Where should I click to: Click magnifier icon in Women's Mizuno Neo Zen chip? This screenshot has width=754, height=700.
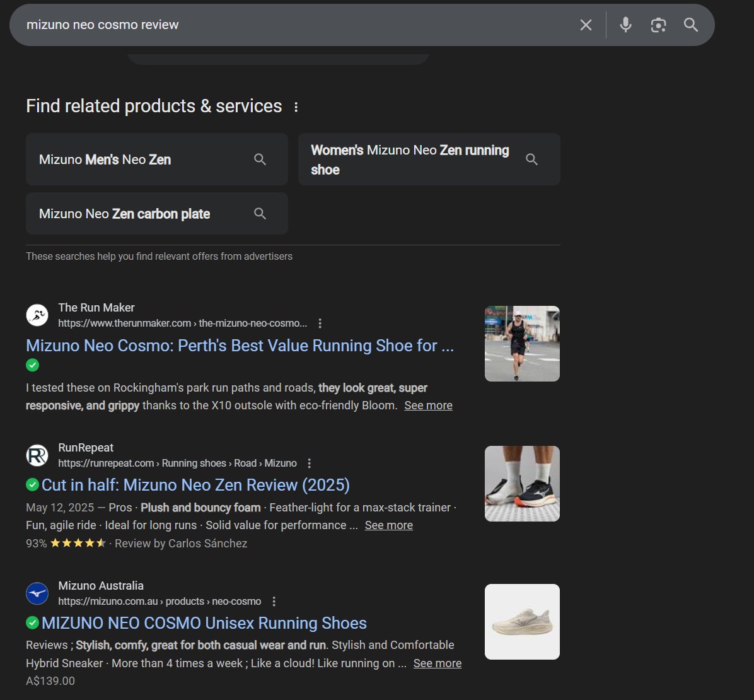[531, 160]
